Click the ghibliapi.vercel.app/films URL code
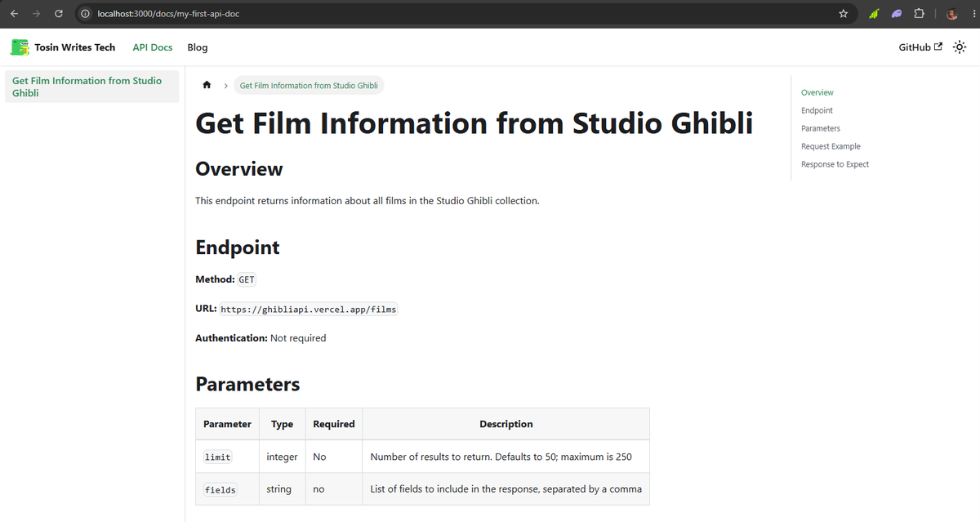The height and width of the screenshot is (522, 980). pos(309,310)
